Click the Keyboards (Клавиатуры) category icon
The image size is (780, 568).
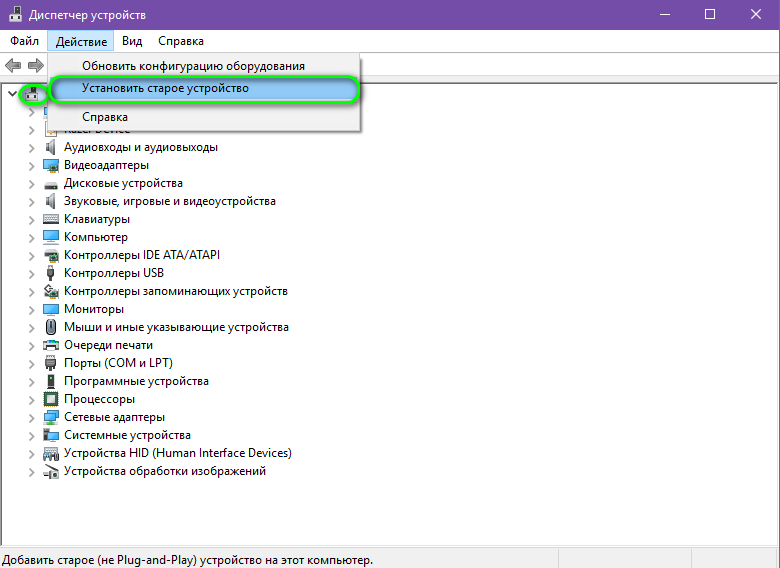tap(51, 219)
